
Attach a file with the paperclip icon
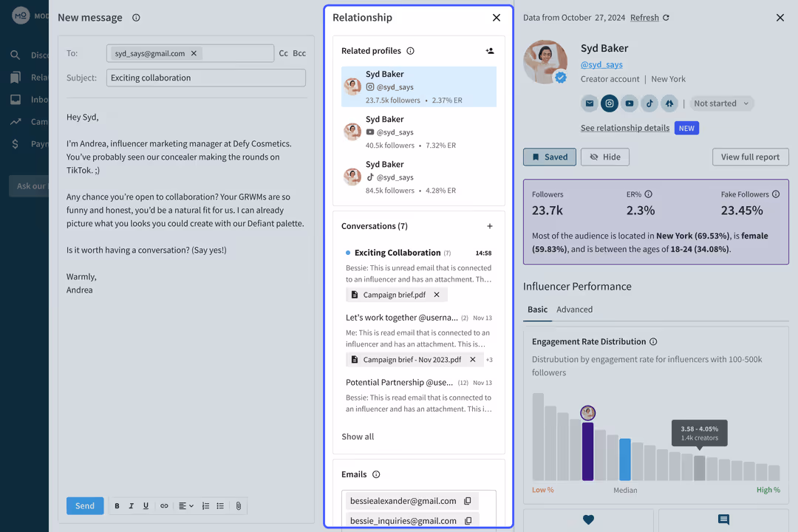(238, 506)
